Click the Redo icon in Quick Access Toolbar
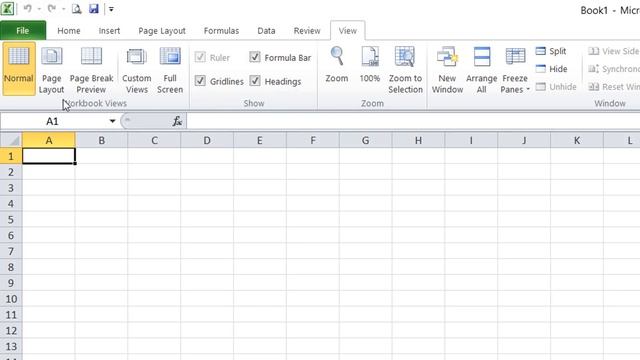Image resolution: width=640 pixels, height=360 pixels. pos(51,9)
